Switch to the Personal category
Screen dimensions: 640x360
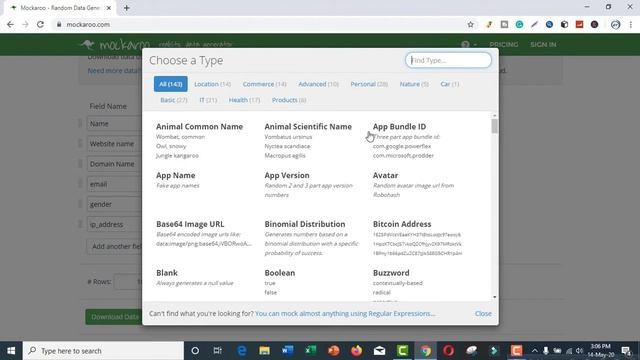click(369, 84)
